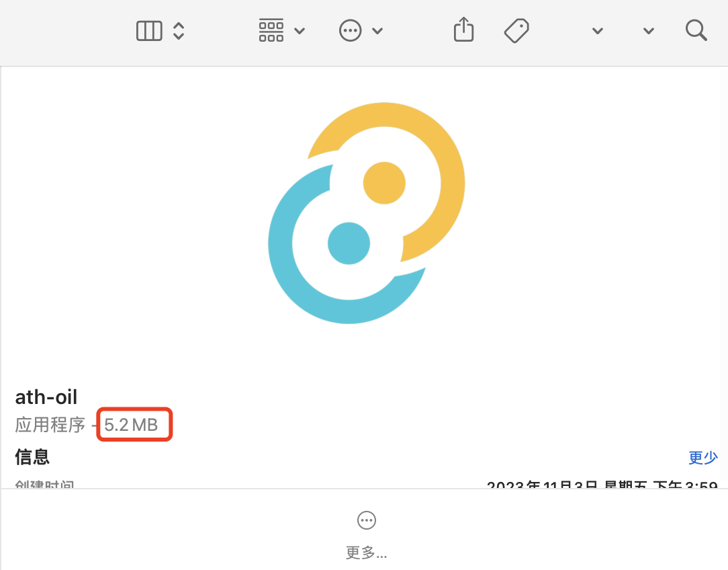This screenshot has height=570, width=728.
Task: Open the view mode up-down selector arrows
Action: (x=179, y=31)
